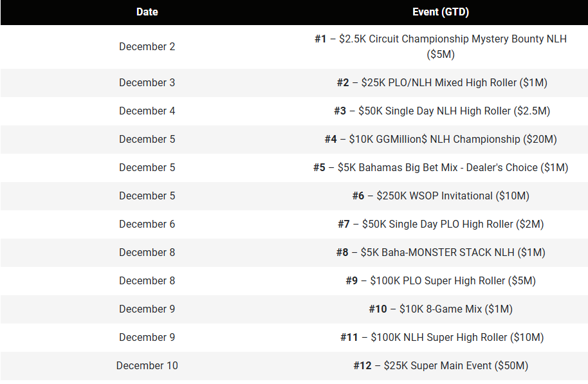588x384 pixels.
Task: Click the $5K Baha-MONSTER STACK NLH event
Action: pos(441,252)
